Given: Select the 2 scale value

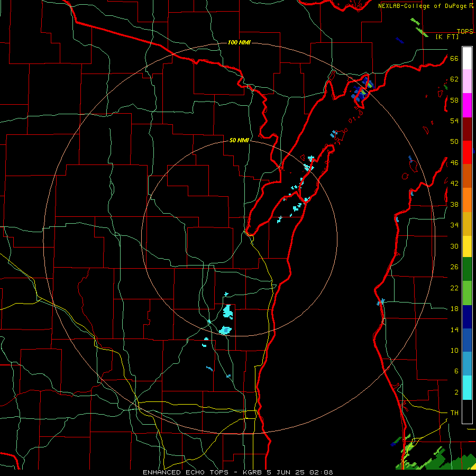Looking at the screenshot, I should 456,392.
